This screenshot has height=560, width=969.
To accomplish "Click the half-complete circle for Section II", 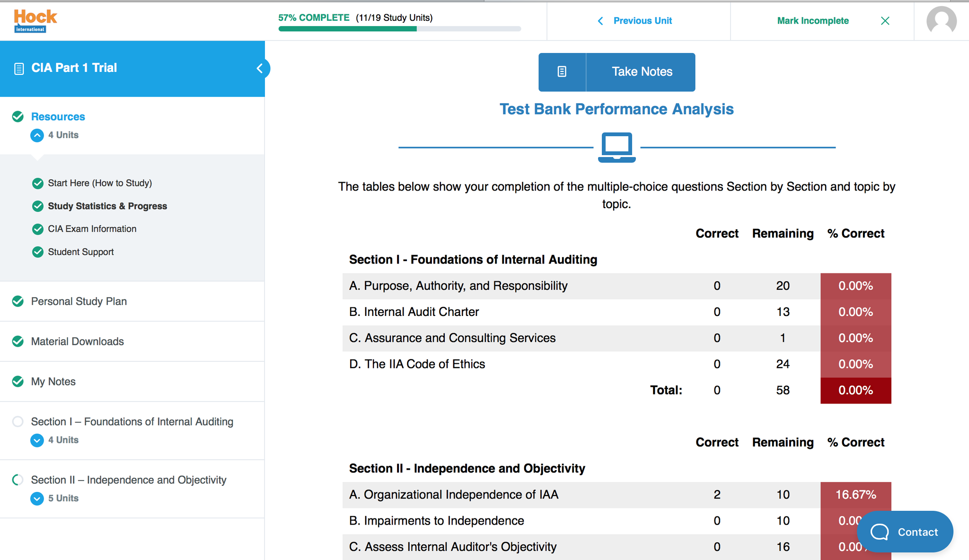I will click(x=18, y=480).
